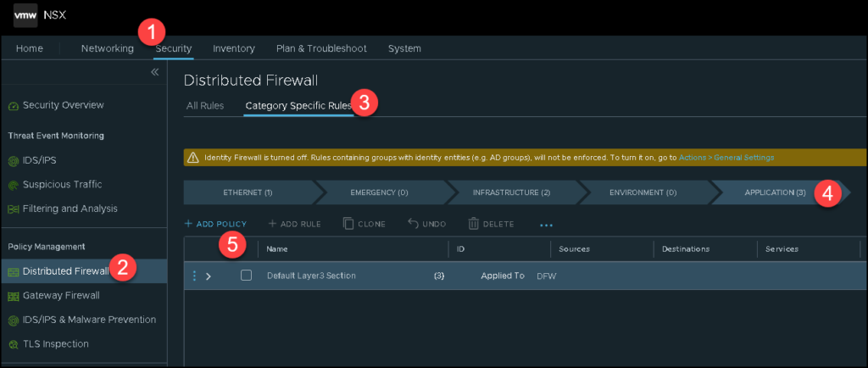
Task: Follow the Actions > General Settings link
Action: pos(726,158)
